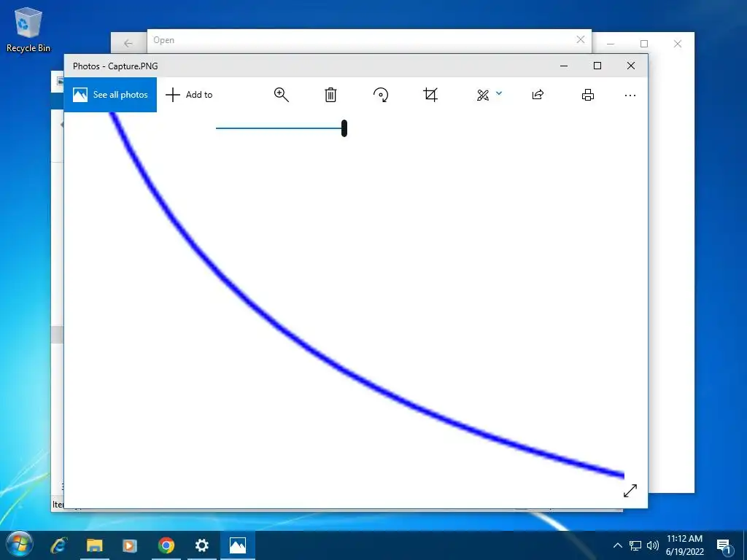Open the Windows Start button

(x=19, y=545)
